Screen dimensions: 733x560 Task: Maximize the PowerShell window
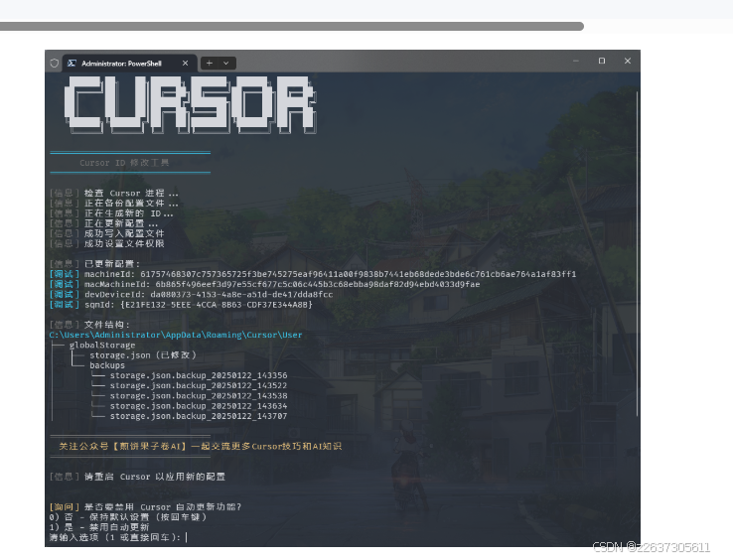pos(602,61)
